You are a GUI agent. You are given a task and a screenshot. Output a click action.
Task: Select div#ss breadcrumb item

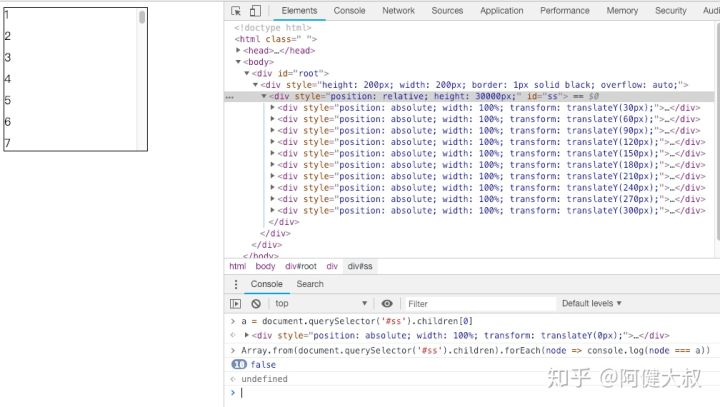click(360, 266)
